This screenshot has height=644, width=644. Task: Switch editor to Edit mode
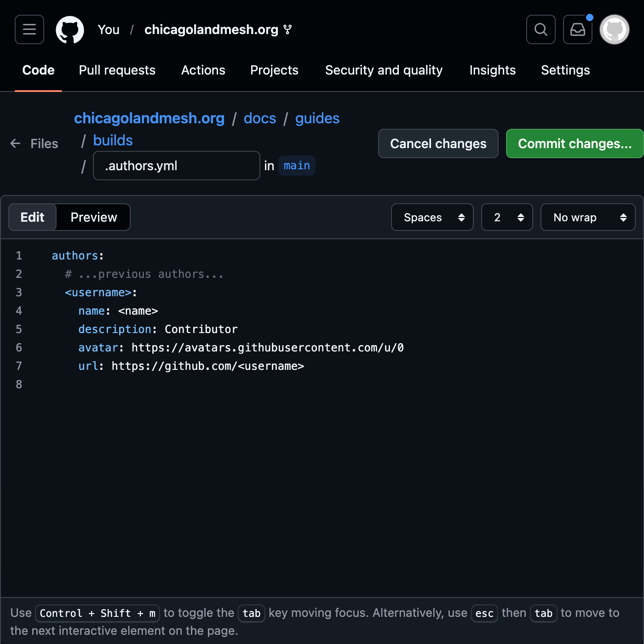33,217
